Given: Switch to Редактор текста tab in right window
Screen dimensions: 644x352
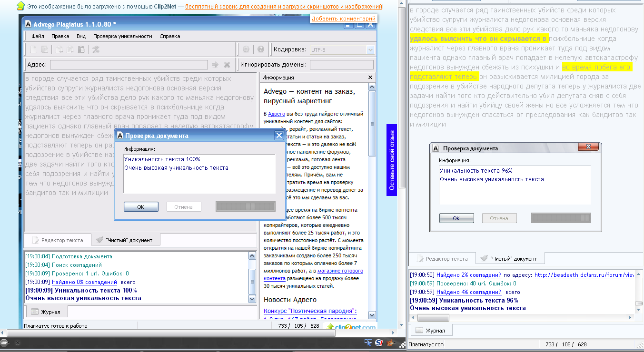Looking at the screenshot, I should [442, 259].
